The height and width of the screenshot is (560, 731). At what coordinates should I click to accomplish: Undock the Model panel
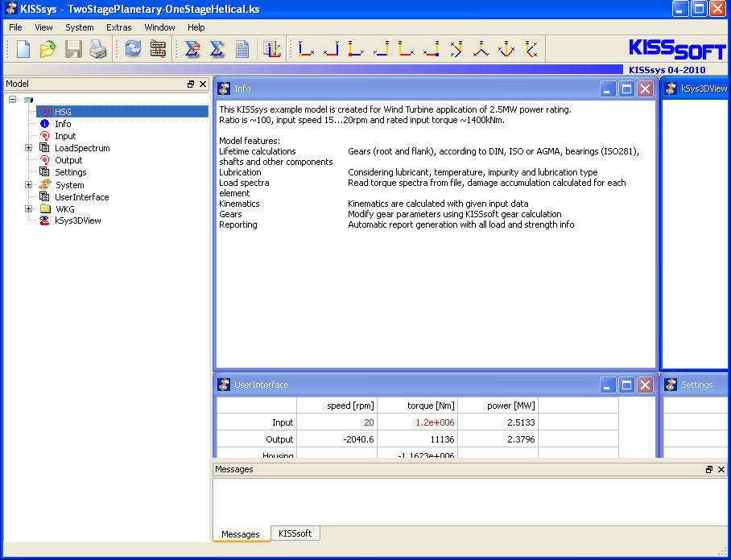tap(191, 84)
